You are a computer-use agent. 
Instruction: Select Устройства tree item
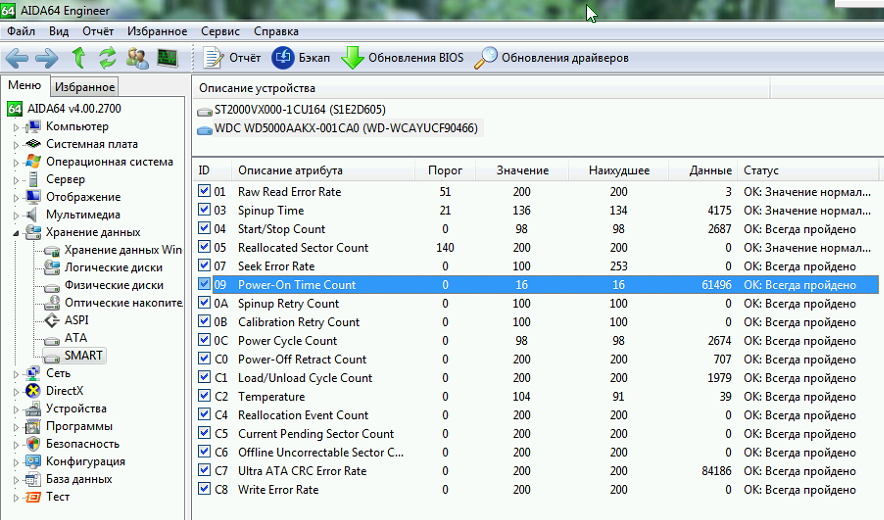click(x=76, y=408)
